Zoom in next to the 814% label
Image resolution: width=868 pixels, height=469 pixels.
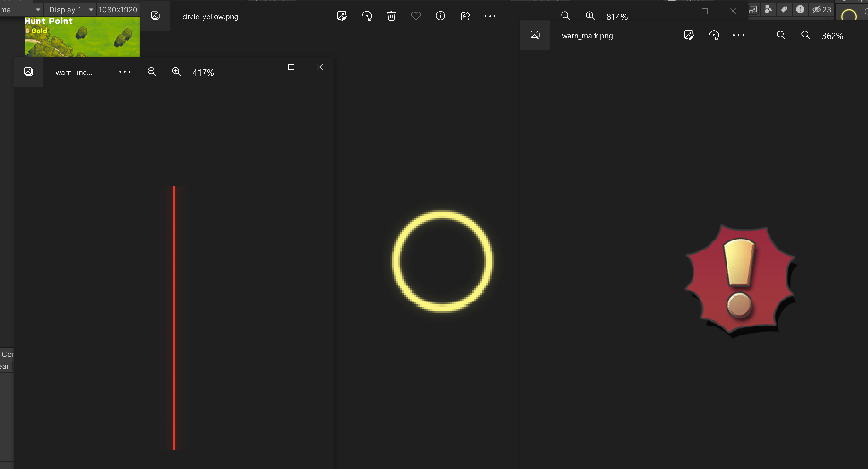tap(590, 16)
